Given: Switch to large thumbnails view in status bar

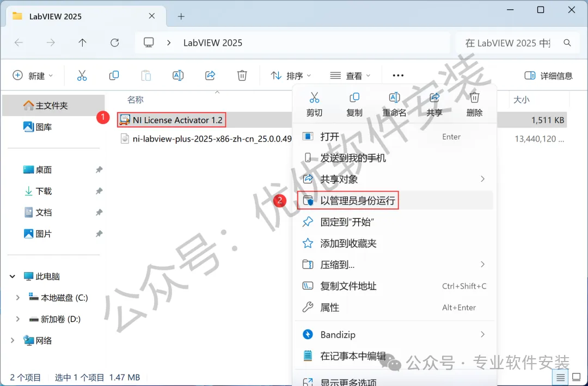Looking at the screenshot, I should tap(576, 377).
